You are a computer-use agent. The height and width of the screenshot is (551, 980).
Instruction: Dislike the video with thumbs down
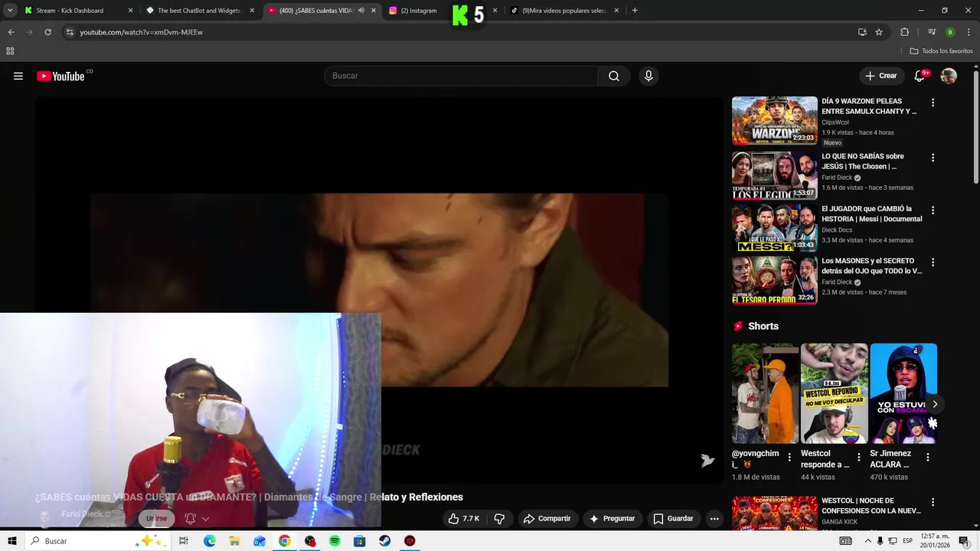pyautogui.click(x=499, y=518)
